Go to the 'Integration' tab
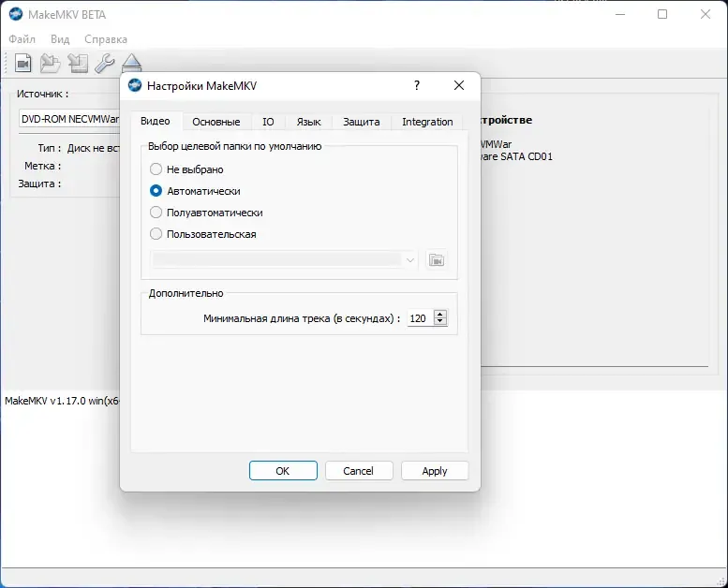The height and width of the screenshot is (588, 728). click(x=427, y=122)
